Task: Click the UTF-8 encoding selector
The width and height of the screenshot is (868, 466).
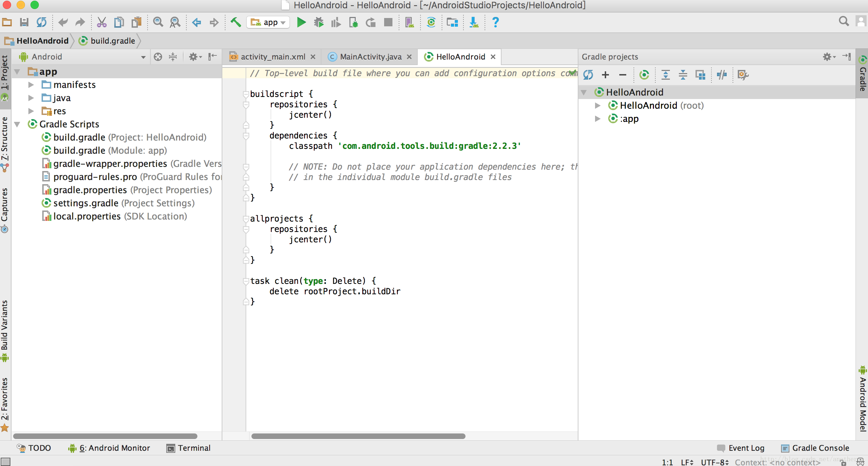Action: pos(715,462)
